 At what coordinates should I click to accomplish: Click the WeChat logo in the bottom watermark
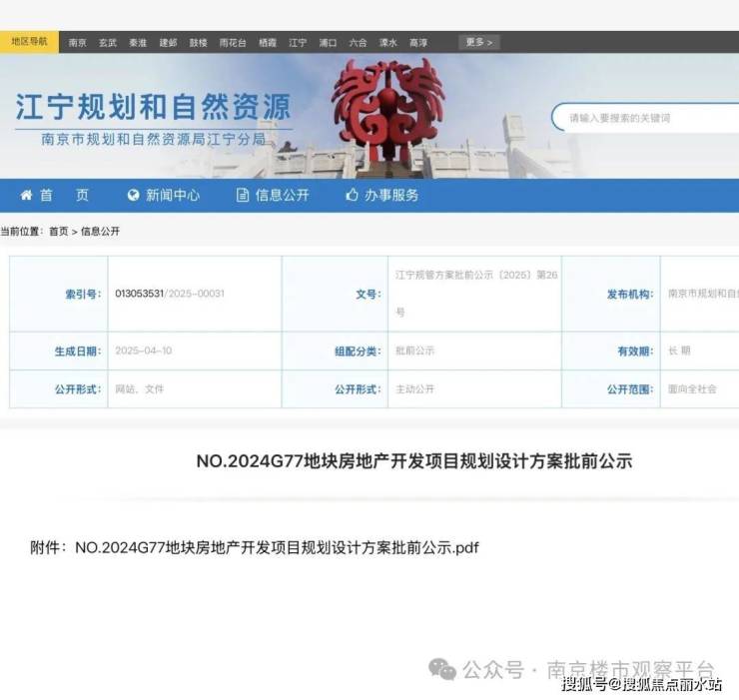point(441,668)
